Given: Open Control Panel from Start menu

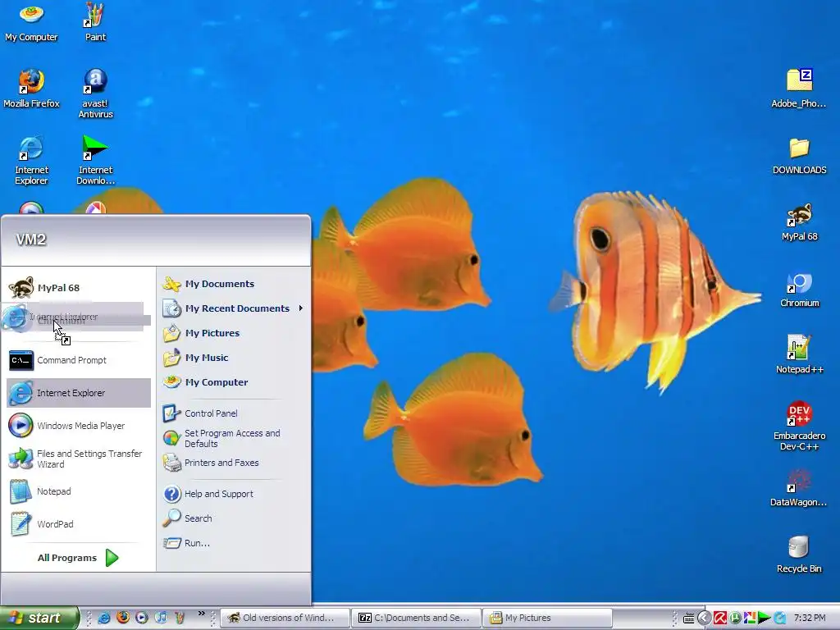Looking at the screenshot, I should tap(234, 413).
